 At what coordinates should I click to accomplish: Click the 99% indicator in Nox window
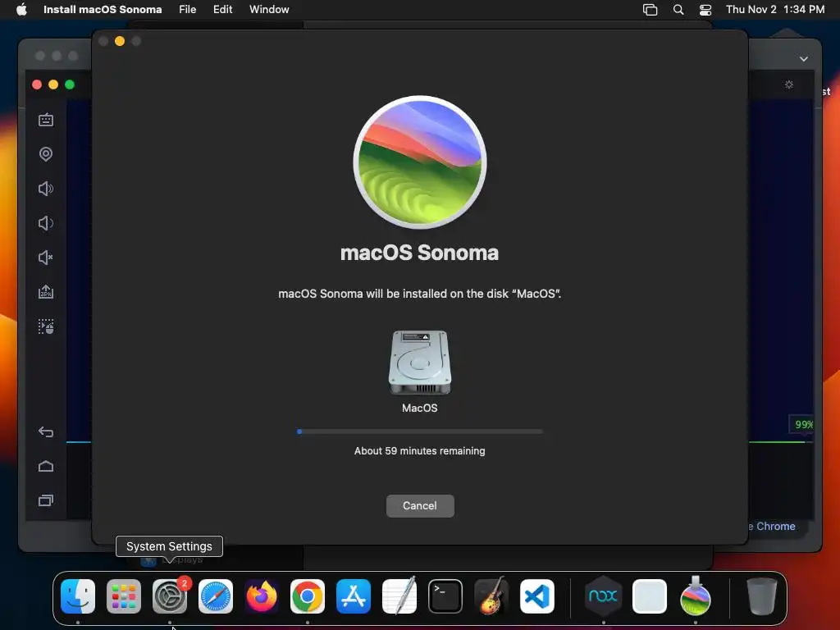pos(803,424)
